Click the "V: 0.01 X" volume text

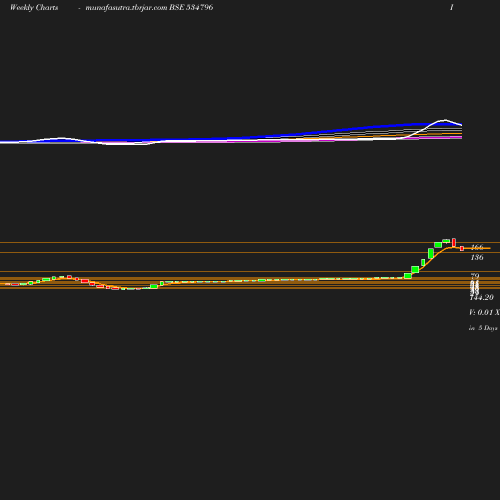[x=484, y=312]
